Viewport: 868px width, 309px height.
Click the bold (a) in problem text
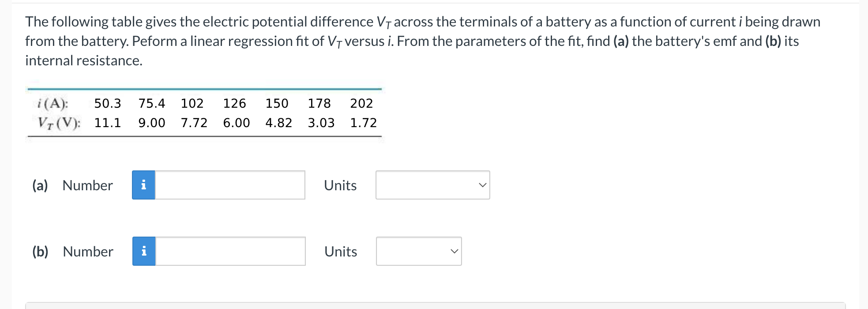click(x=621, y=41)
